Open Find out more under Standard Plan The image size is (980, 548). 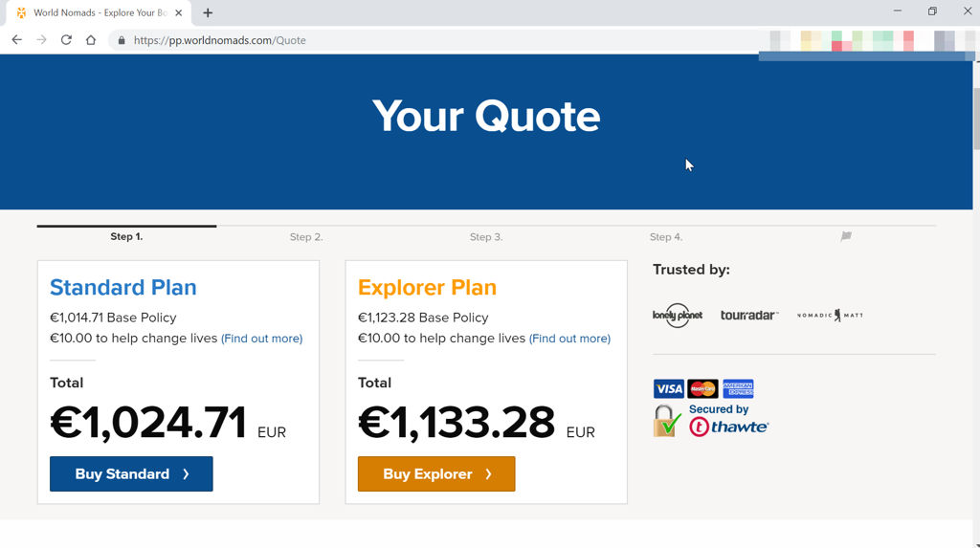[262, 338]
